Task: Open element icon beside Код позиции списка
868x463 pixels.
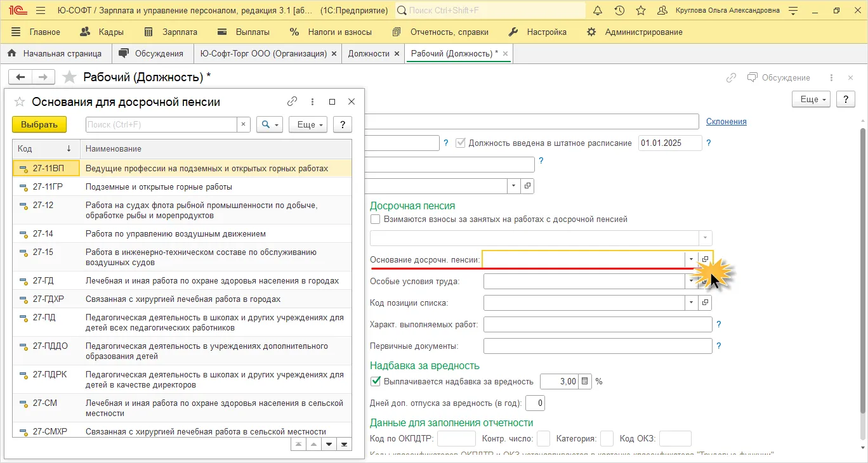Action: (x=705, y=303)
